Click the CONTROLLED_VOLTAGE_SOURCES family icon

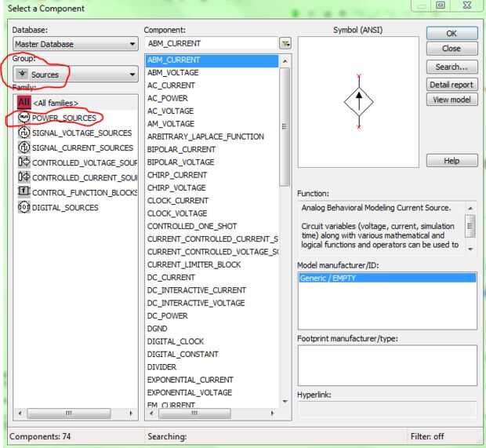24,162
